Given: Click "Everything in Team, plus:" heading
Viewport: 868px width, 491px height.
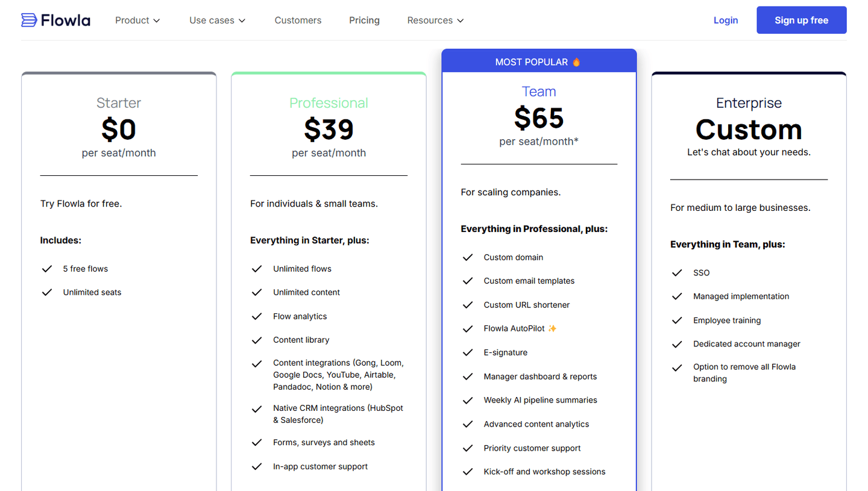Looking at the screenshot, I should pyautogui.click(x=728, y=245).
